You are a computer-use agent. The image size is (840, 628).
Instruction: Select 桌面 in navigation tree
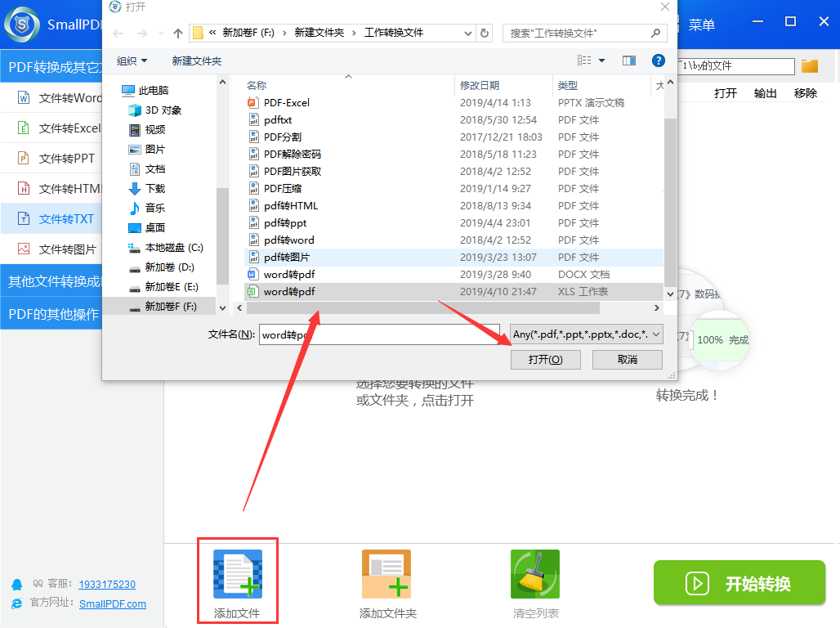click(148, 227)
